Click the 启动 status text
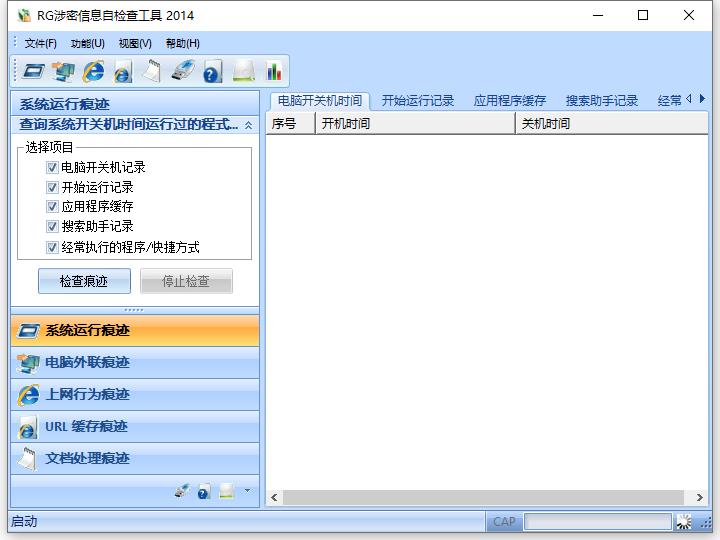This screenshot has height=540, width=720. 24,522
